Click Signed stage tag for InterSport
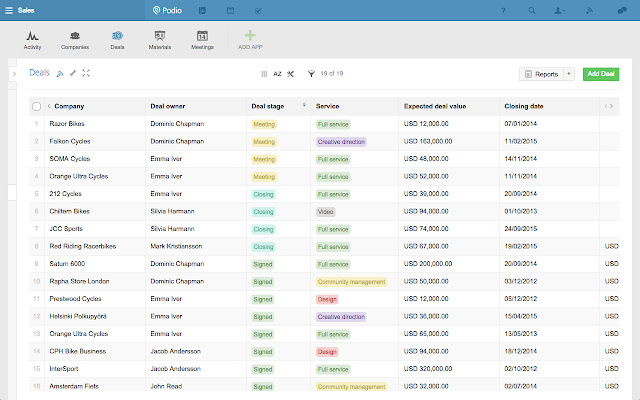 point(262,369)
